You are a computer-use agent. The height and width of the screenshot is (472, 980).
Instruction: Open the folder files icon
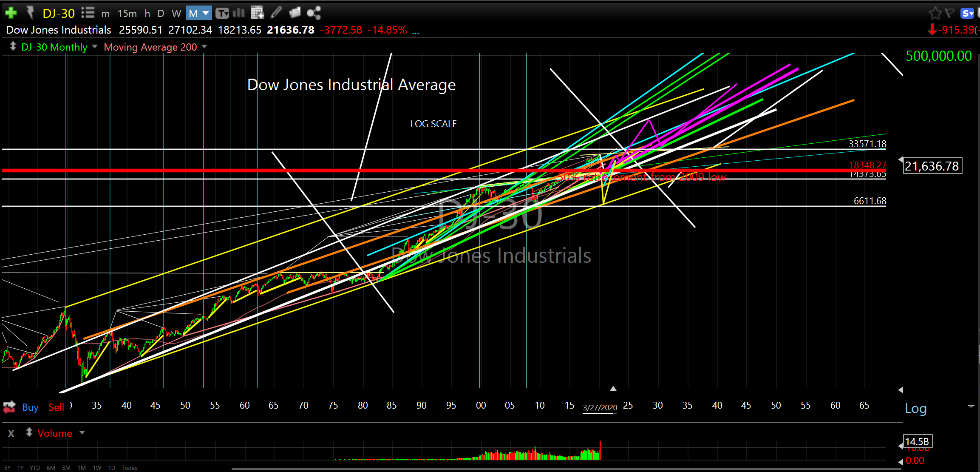coord(295,13)
